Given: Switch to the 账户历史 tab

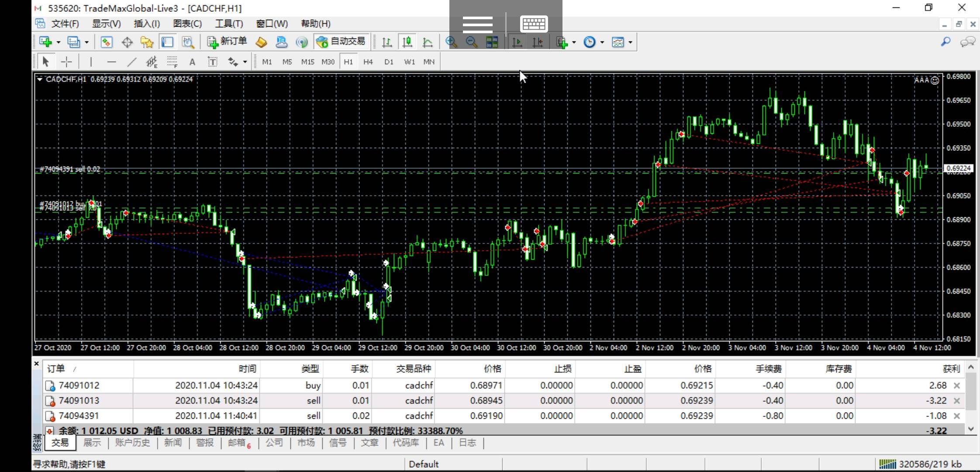Looking at the screenshot, I should (132, 443).
